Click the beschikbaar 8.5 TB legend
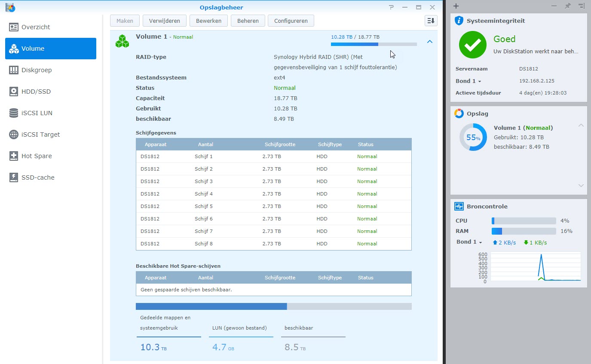 coord(313,338)
